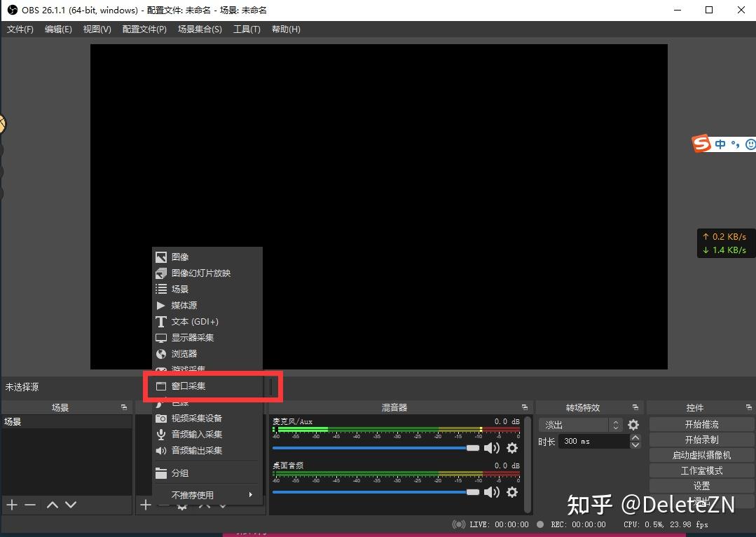This screenshot has height=537, width=756.
Task: Click the transition properties gear icon
Action: 633,424
